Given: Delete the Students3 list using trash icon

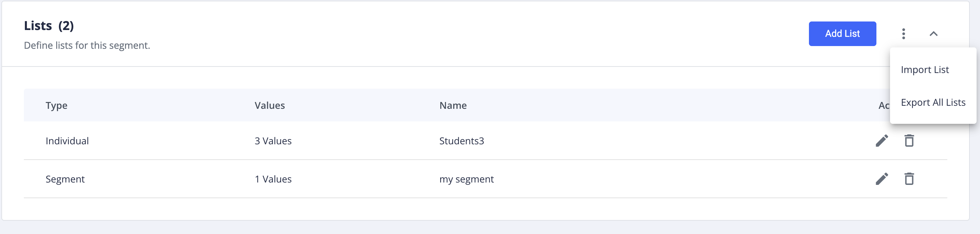Looking at the screenshot, I should pos(909,141).
